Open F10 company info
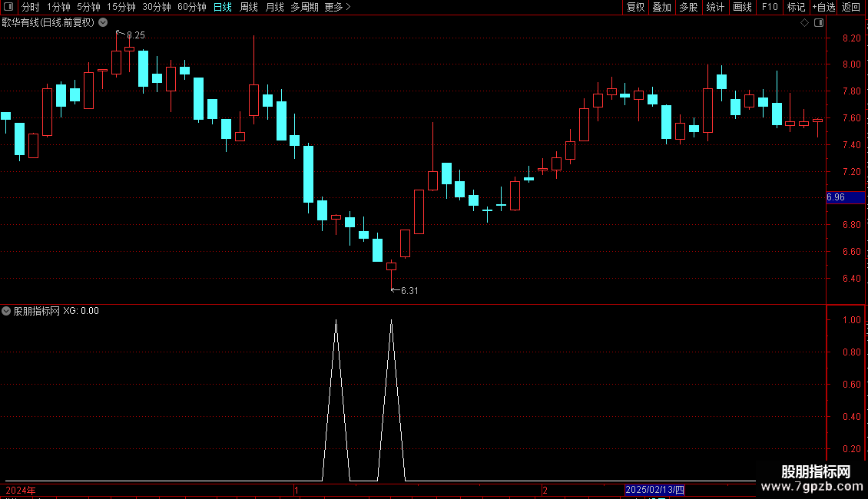This screenshot has width=868, height=499. point(770,7)
